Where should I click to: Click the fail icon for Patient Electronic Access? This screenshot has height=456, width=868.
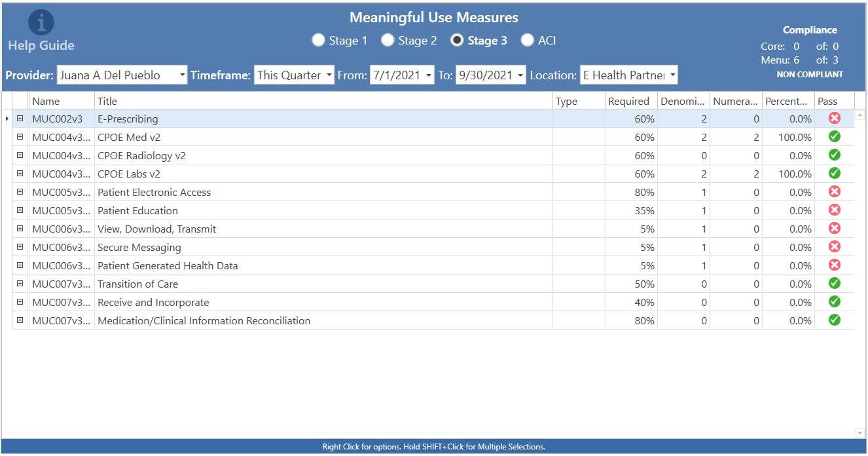pyautogui.click(x=835, y=192)
